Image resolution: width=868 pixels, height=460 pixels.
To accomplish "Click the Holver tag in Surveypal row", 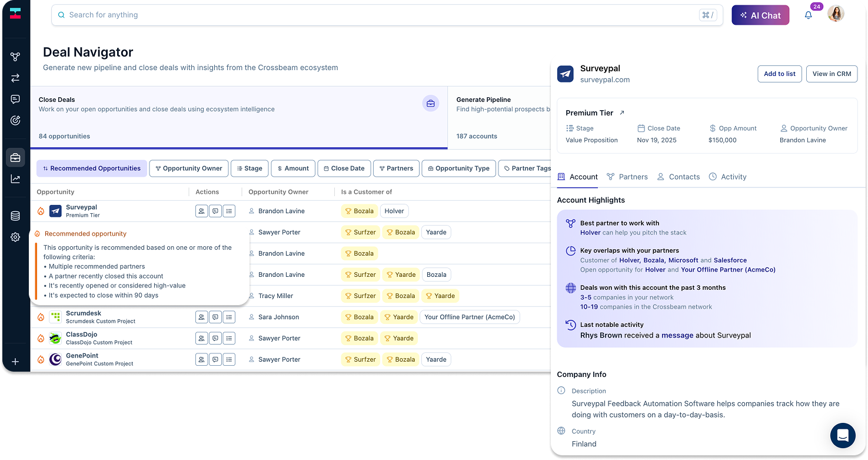I will point(394,211).
